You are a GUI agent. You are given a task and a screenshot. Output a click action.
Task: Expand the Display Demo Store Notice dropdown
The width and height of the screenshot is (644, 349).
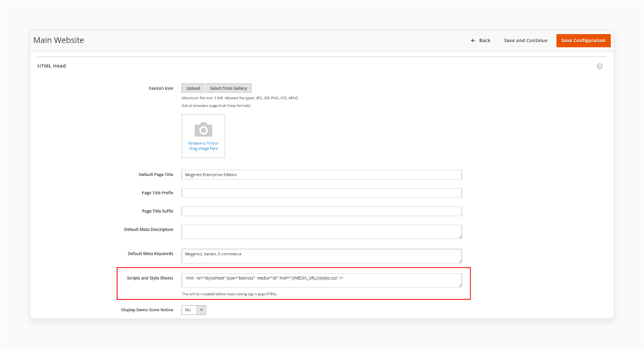coord(201,310)
